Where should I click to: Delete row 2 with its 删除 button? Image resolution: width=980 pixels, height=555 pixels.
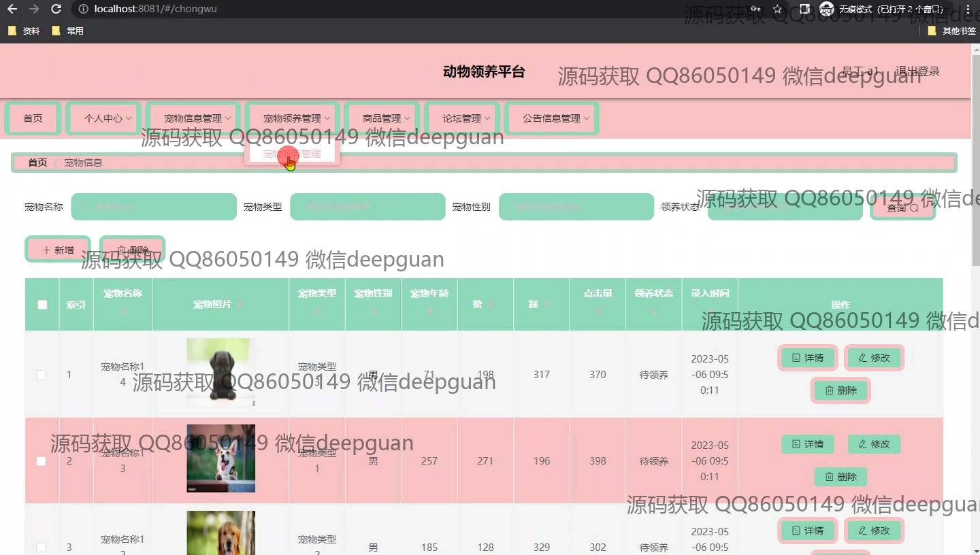[840, 477]
